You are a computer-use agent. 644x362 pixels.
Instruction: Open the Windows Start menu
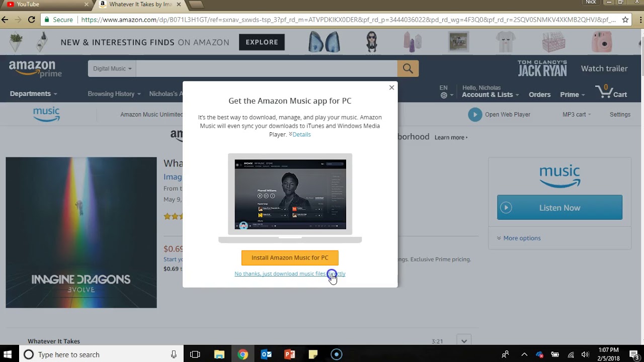[8, 354]
